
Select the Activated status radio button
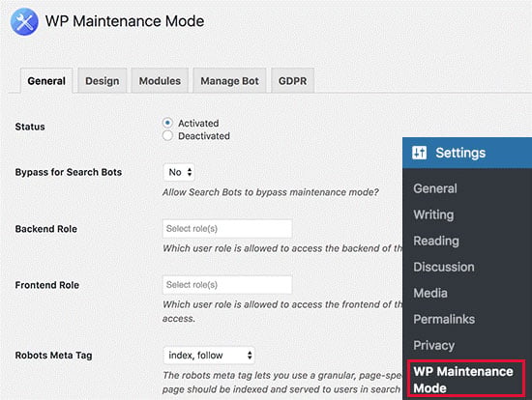click(x=167, y=123)
